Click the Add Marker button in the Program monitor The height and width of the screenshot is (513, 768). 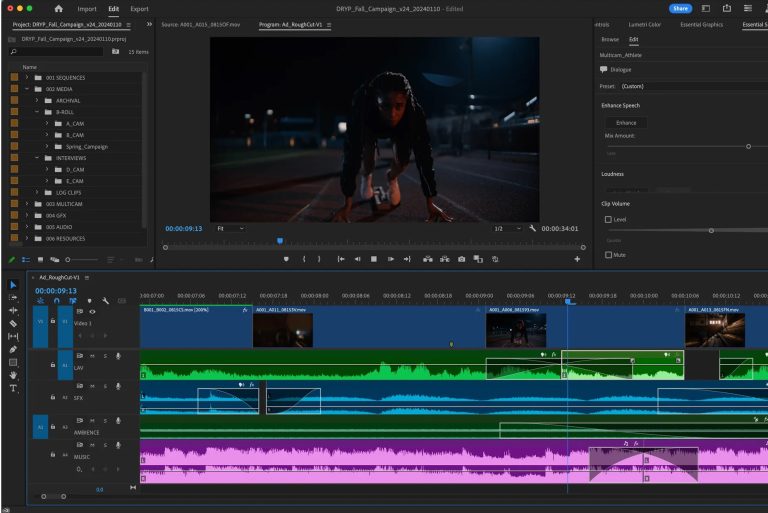pyautogui.click(x=286, y=259)
